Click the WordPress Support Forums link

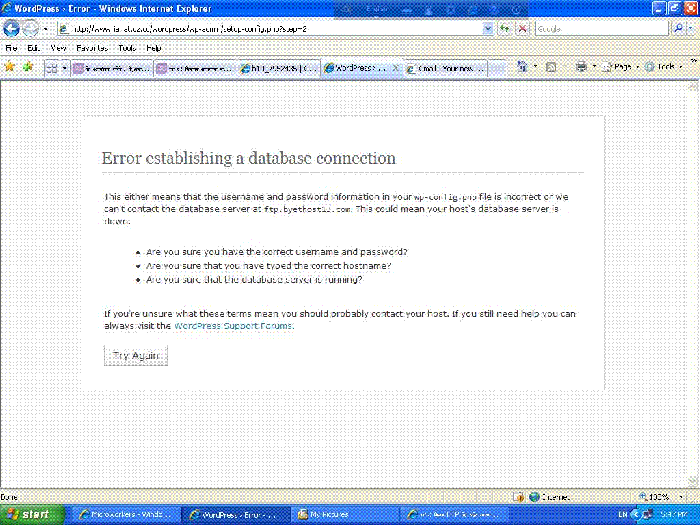(x=233, y=326)
